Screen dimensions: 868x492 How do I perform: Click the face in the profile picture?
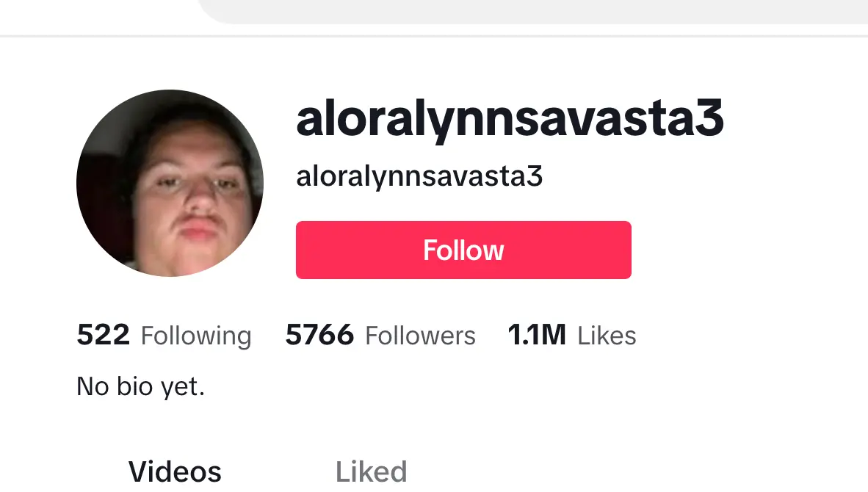(x=191, y=194)
